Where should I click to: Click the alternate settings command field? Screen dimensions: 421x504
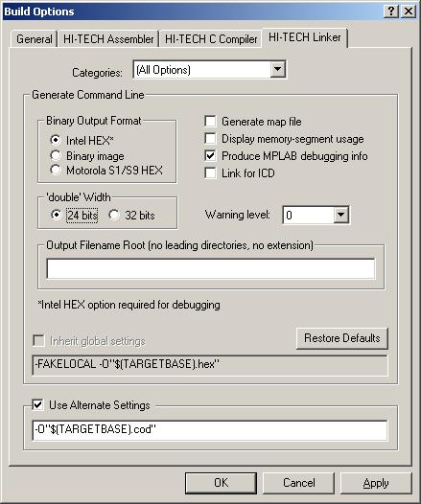tap(210, 430)
